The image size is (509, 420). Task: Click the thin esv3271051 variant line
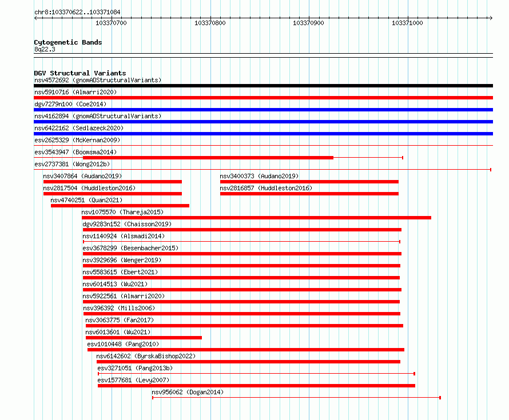click(256, 374)
